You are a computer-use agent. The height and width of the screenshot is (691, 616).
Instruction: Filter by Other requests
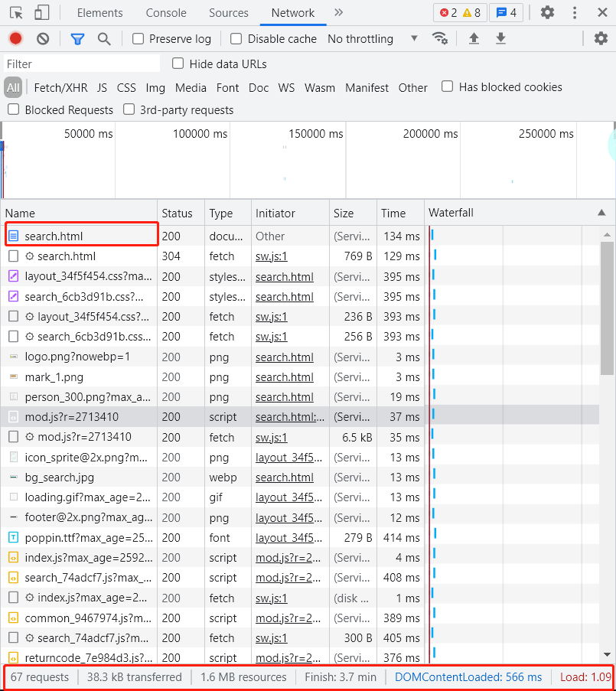tap(413, 88)
